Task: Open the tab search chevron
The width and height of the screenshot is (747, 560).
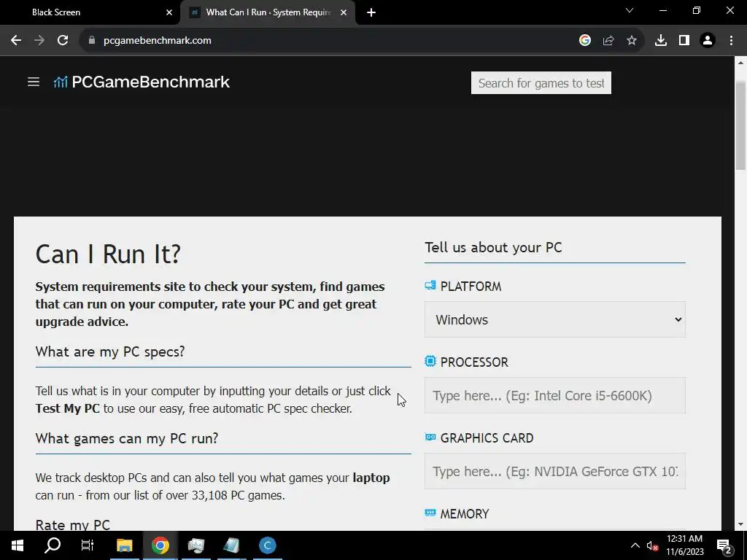Action: (630, 10)
